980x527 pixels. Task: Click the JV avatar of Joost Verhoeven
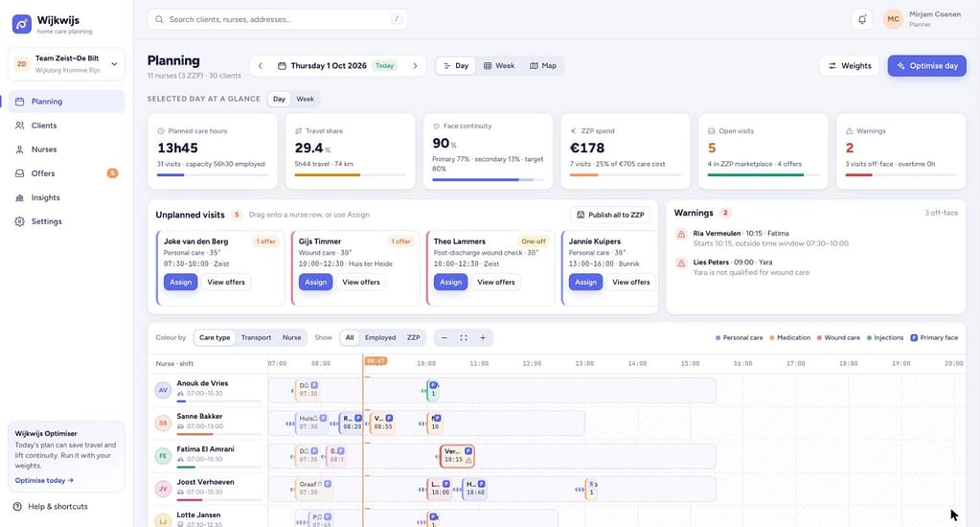pos(163,489)
